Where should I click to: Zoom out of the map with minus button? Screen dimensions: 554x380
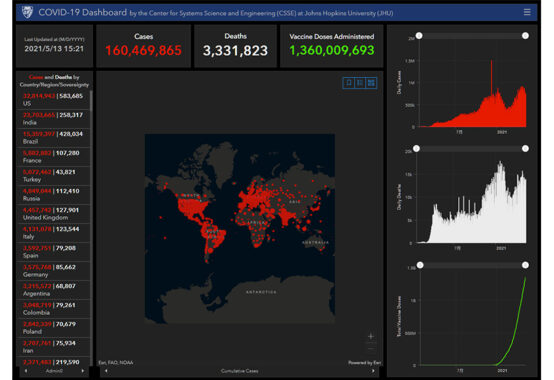click(x=371, y=349)
